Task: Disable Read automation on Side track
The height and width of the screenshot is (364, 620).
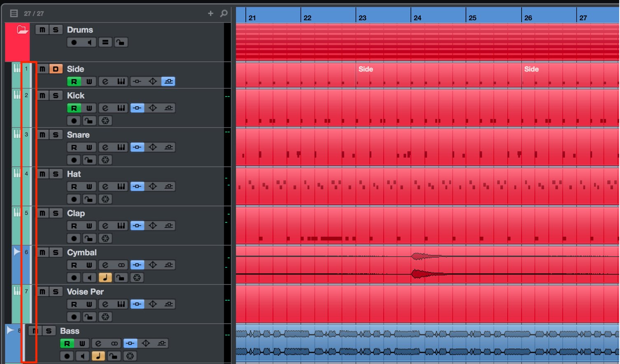Action: (74, 82)
